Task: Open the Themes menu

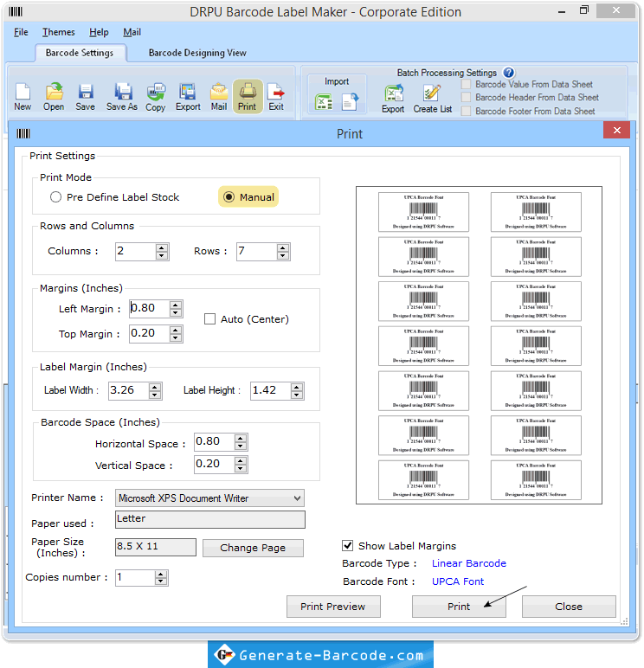Action: (58, 32)
